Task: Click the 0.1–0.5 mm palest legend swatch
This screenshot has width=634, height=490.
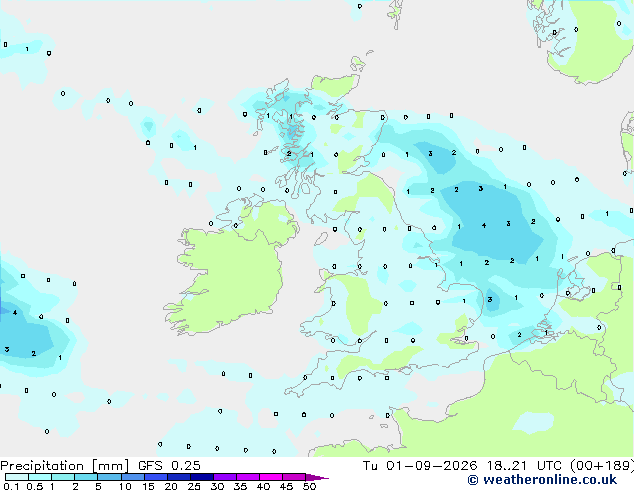Action: 17,477
